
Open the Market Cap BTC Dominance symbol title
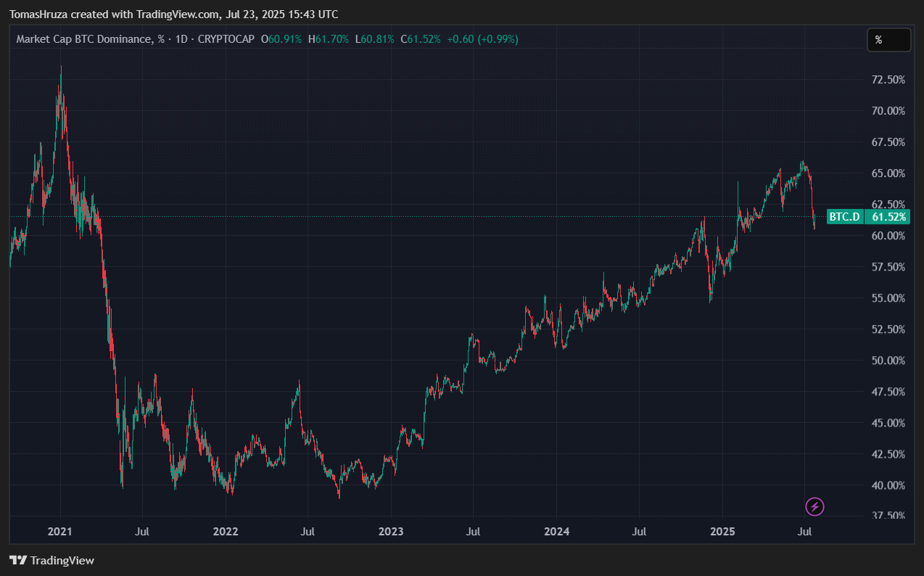pyautogui.click(x=86, y=39)
